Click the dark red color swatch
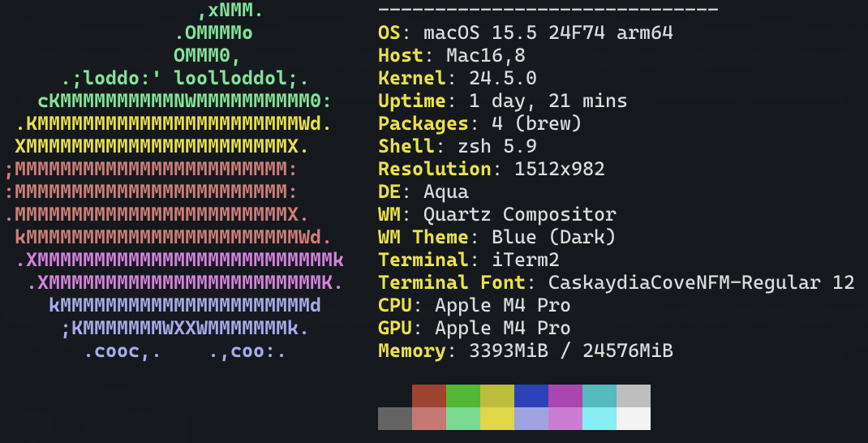The image size is (868, 443). click(428, 396)
